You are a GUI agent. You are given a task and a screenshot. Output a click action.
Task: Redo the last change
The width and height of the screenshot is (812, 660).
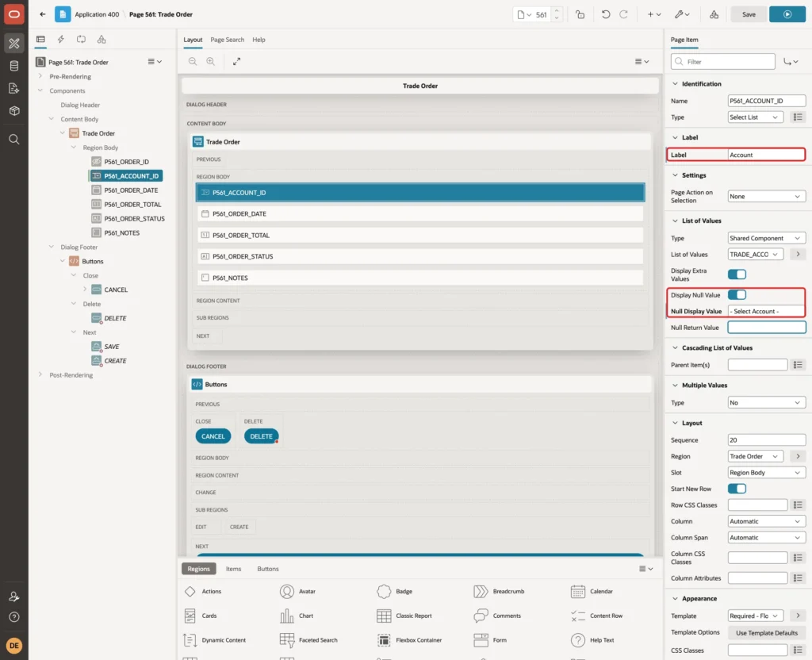click(623, 14)
